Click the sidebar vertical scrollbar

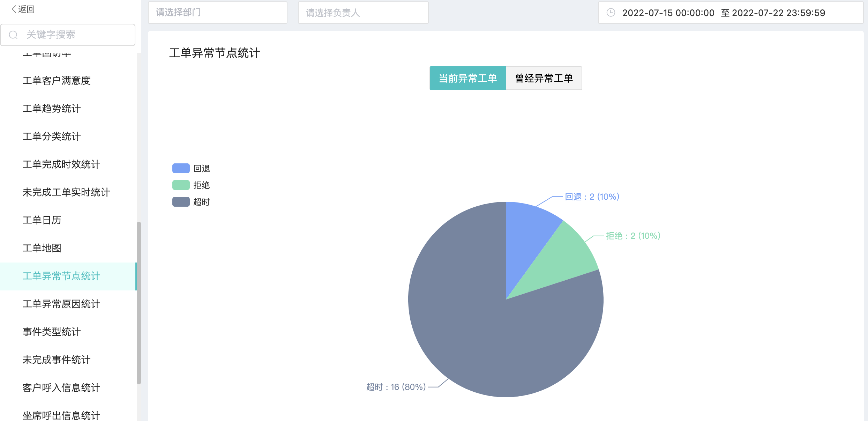tap(139, 303)
